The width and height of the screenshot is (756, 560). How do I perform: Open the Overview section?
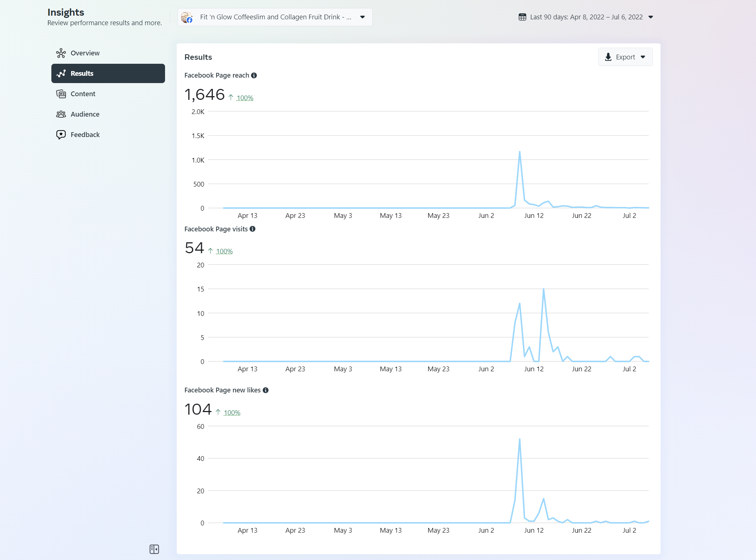coord(108,53)
